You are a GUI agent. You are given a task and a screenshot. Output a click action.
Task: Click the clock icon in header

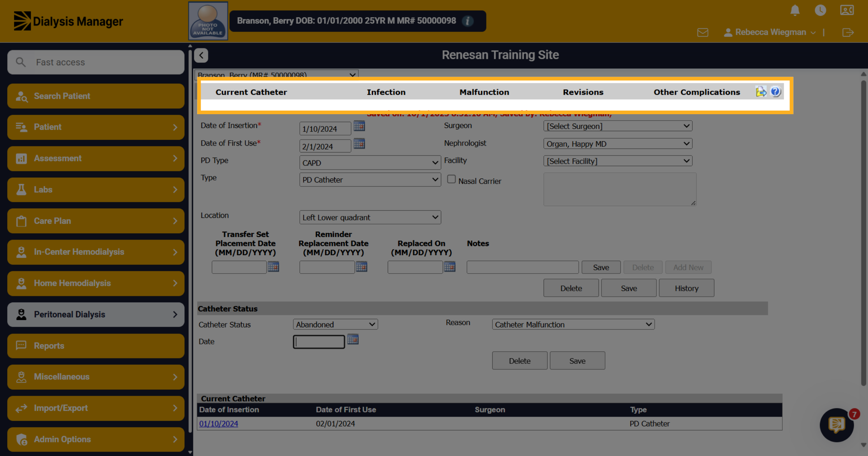point(820,10)
